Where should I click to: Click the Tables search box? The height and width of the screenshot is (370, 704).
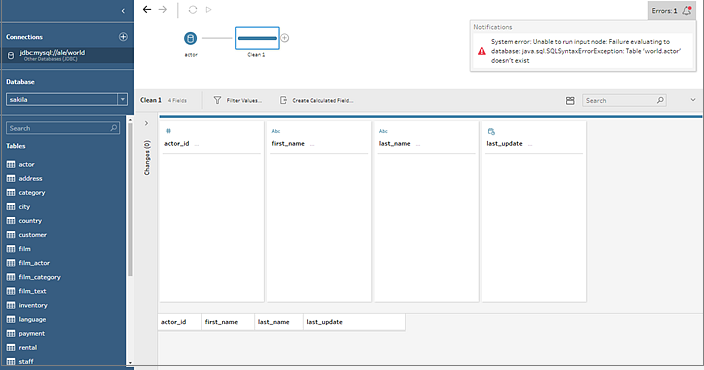tap(63, 128)
